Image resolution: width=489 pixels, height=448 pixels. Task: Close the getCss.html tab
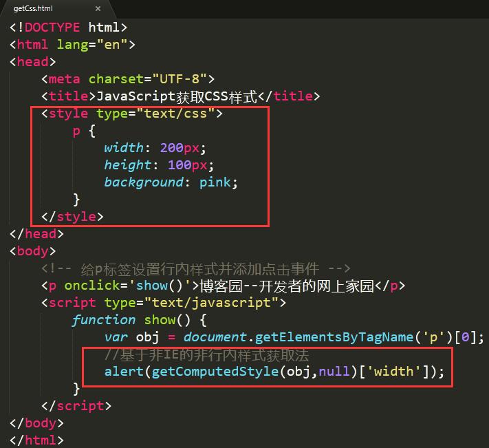coord(98,9)
